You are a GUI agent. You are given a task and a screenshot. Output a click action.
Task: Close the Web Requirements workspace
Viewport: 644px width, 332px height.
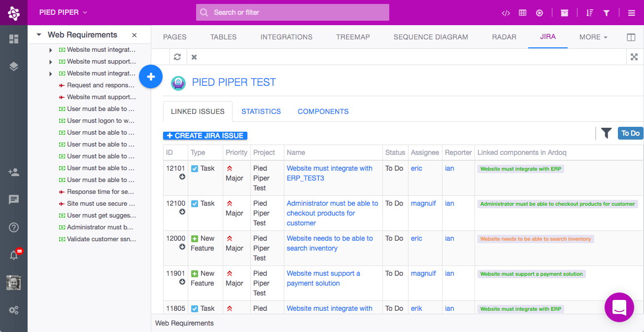[x=135, y=35]
